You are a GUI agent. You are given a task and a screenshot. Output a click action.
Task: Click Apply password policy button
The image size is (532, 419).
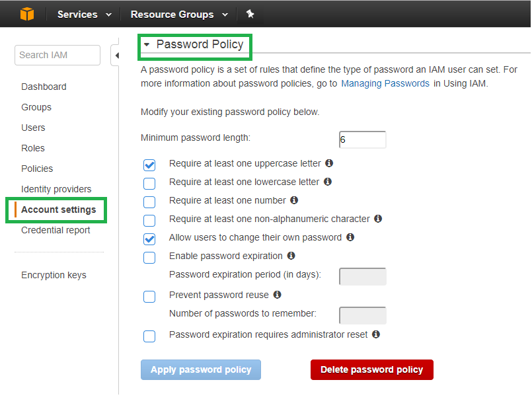[201, 370]
